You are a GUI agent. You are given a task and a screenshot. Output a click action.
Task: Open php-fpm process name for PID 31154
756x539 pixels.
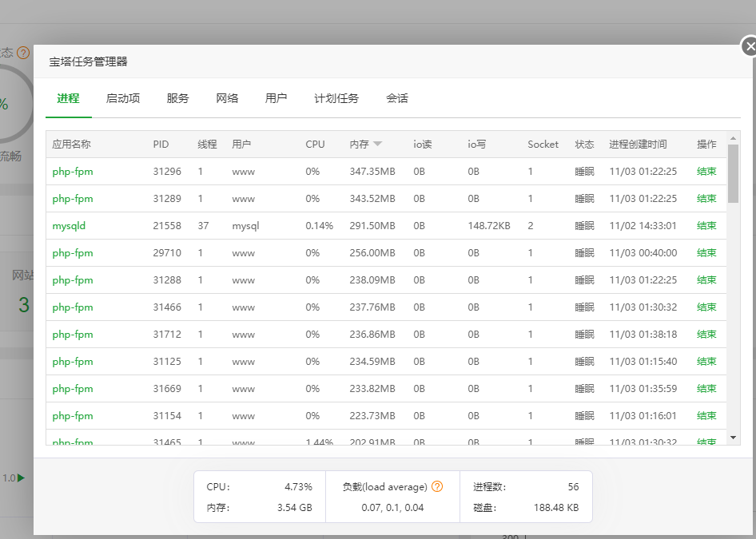click(x=73, y=416)
